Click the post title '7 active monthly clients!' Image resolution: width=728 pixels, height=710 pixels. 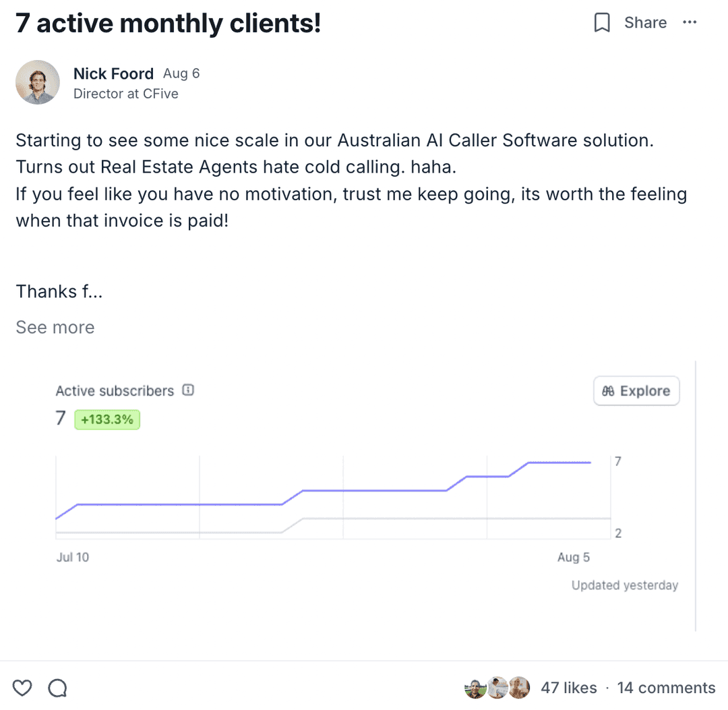click(169, 24)
